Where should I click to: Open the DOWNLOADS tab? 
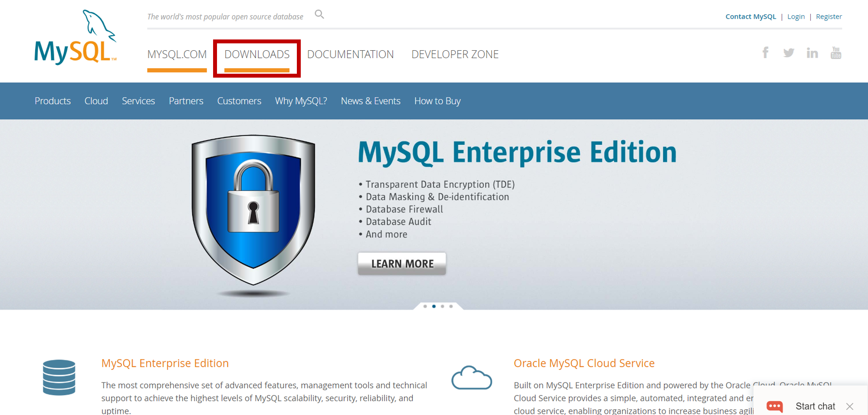257,55
